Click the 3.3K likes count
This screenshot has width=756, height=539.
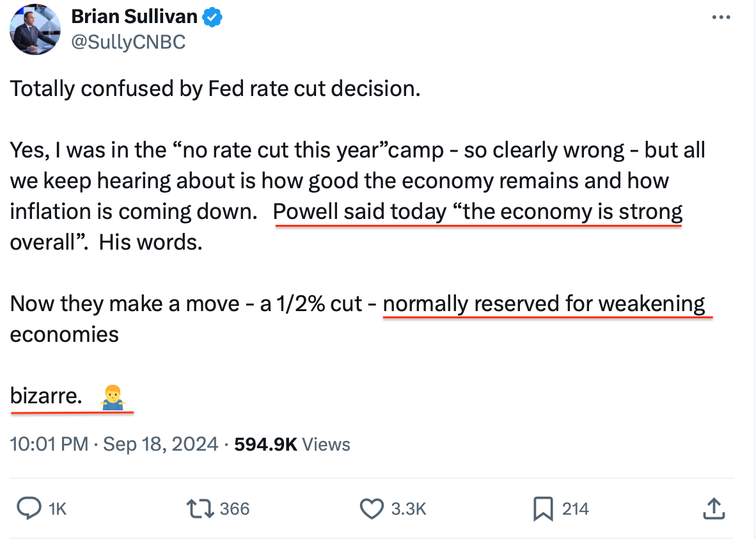pyautogui.click(x=408, y=509)
